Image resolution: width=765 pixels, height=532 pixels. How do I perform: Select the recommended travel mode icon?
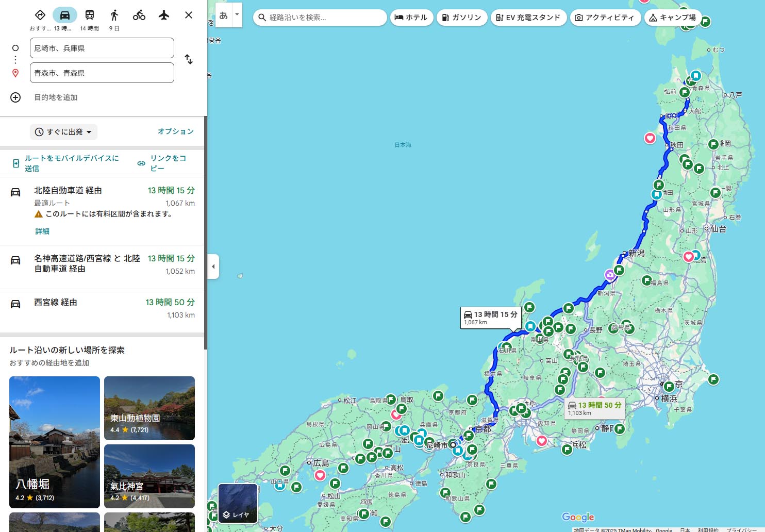pyautogui.click(x=40, y=15)
